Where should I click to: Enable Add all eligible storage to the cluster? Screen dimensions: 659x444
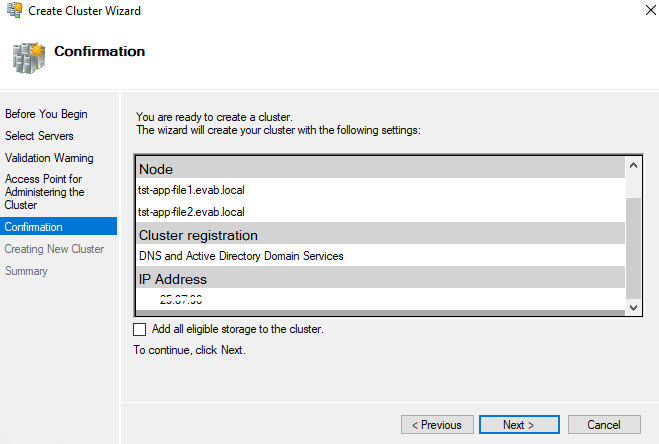139,329
